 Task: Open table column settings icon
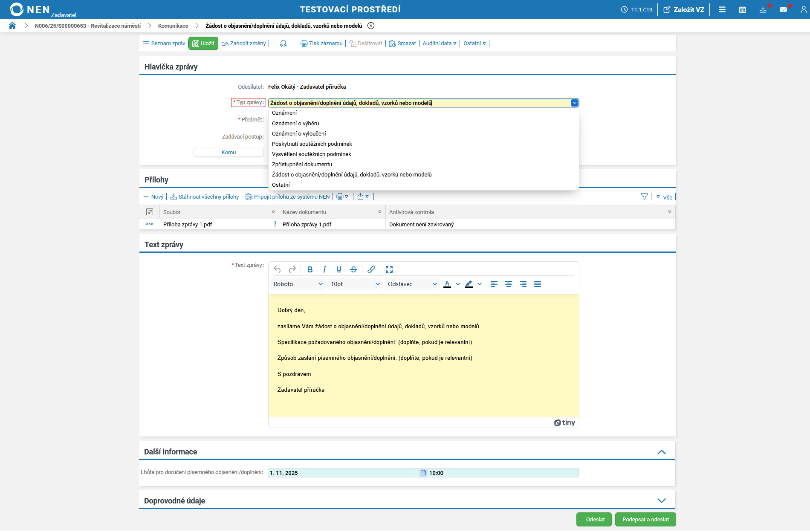pyautogui.click(x=150, y=212)
